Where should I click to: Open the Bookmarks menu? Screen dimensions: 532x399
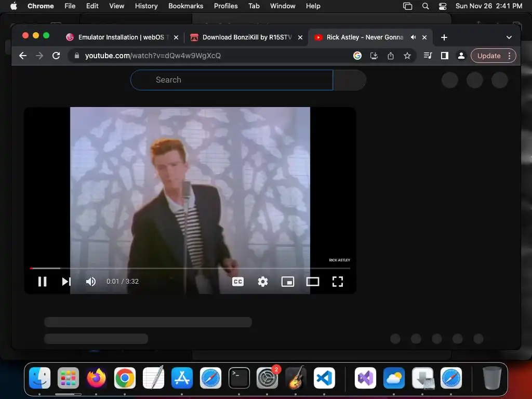pyautogui.click(x=185, y=6)
